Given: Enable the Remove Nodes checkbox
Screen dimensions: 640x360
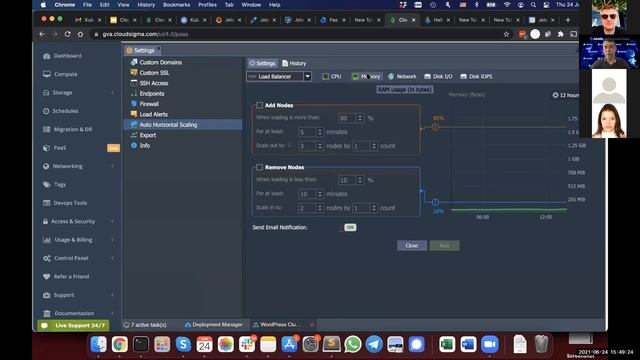Looking at the screenshot, I should 259,167.
